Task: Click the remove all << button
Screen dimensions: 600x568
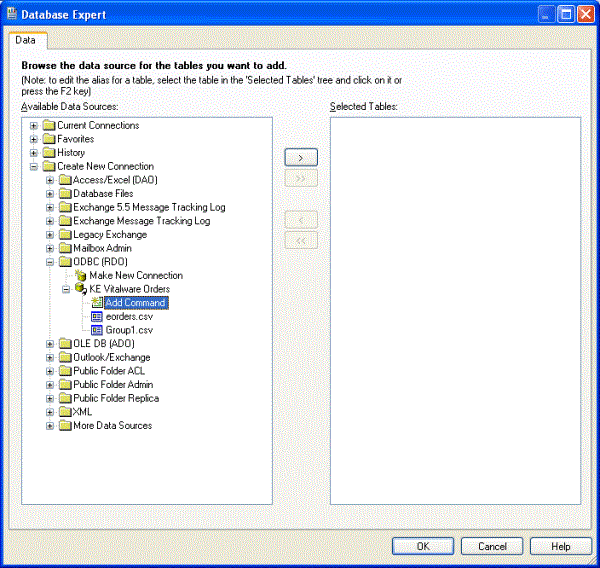Action: click(301, 240)
